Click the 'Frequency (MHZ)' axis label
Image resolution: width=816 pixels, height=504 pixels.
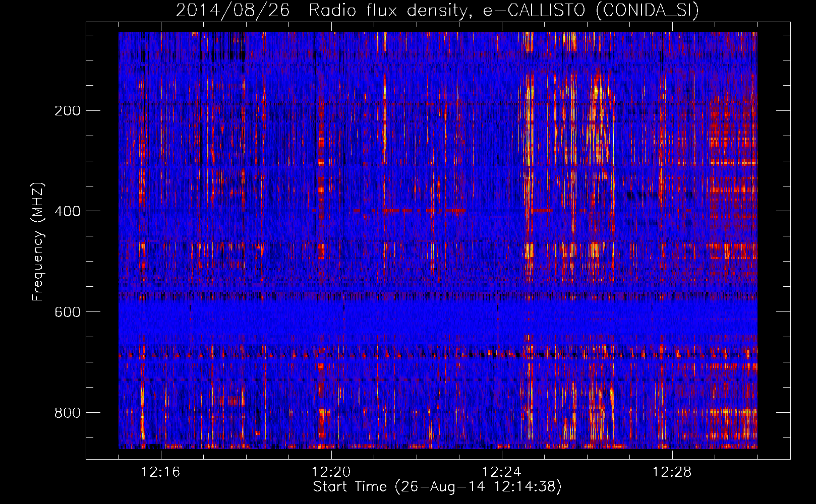(x=38, y=242)
